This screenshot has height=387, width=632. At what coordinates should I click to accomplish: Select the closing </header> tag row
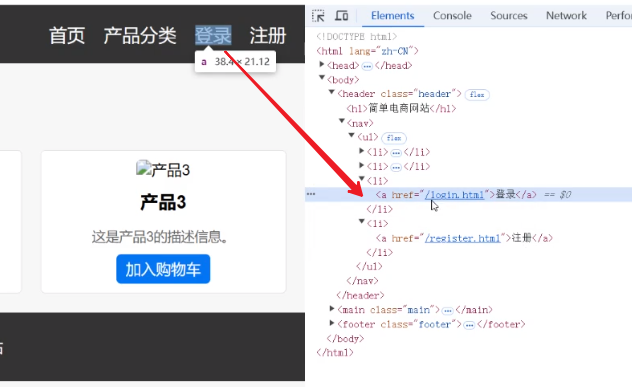pos(360,295)
